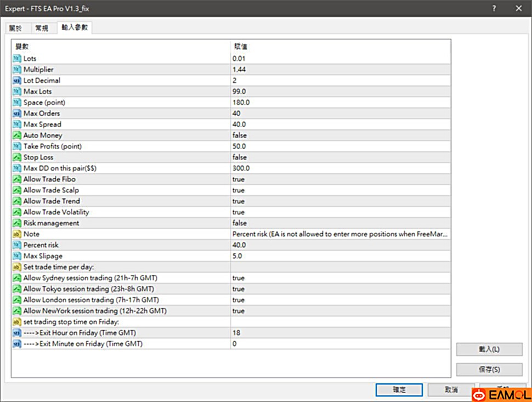
Task: Select the 輸入參數 (Inputs) tab
Action: pyautogui.click(x=75, y=27)
